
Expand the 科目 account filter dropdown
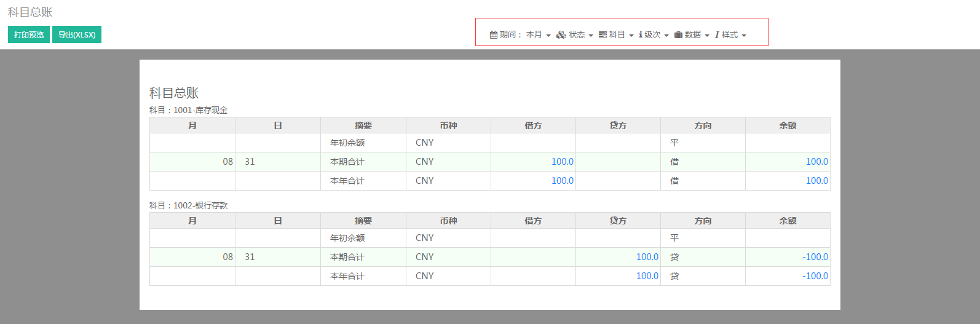(616, 34)
